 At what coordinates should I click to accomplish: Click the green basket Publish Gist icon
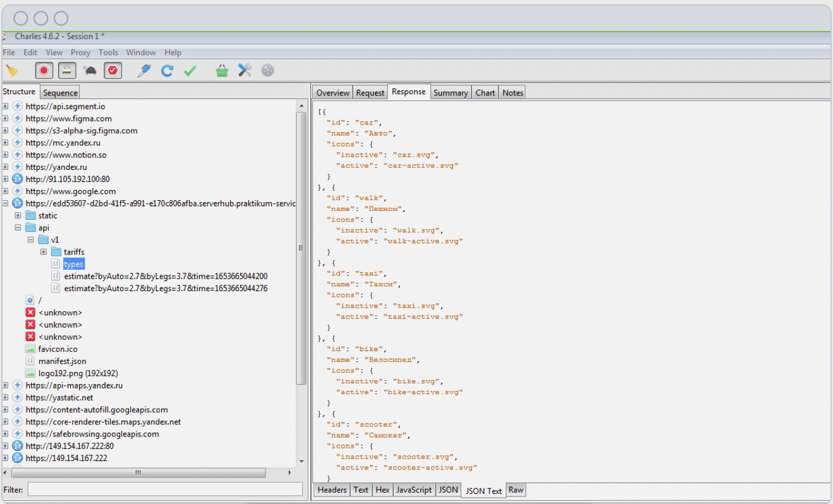tap(222, 71)
